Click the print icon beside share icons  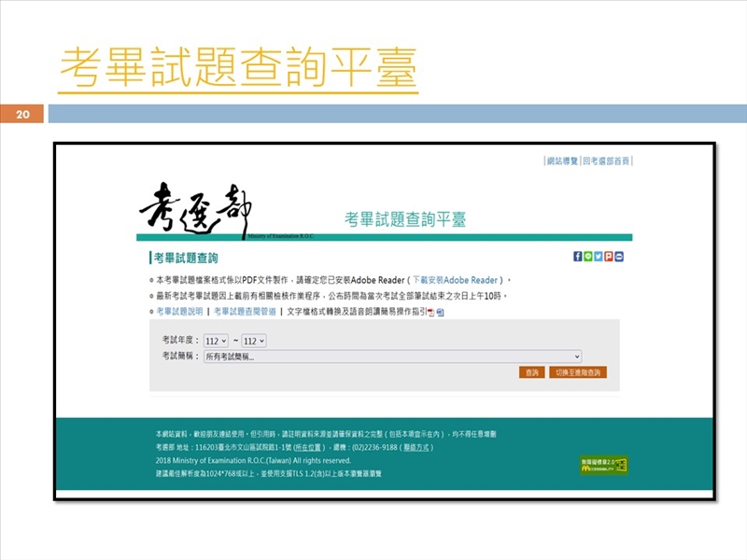click(619, 257)
